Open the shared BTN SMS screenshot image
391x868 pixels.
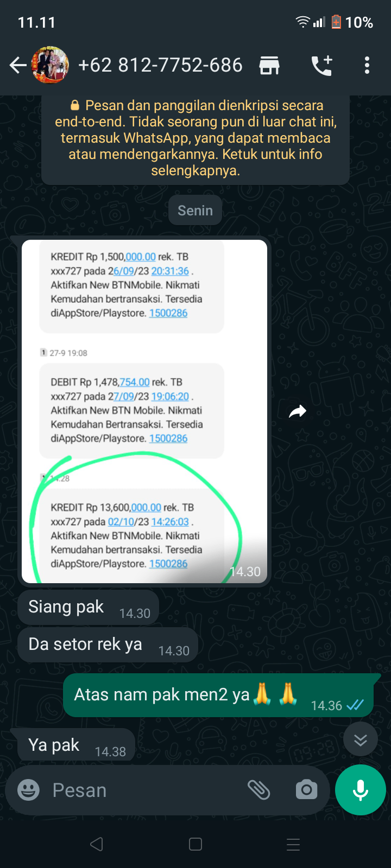[x=144, y=412]
